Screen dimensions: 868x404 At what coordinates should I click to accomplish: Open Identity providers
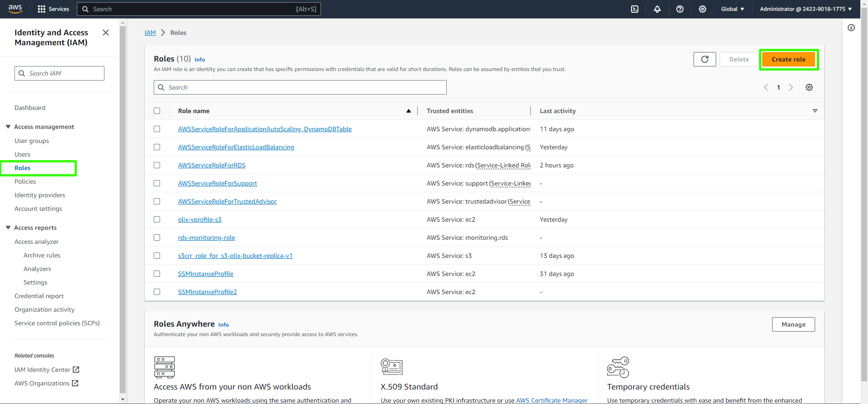pyautogui.click(x=40, y=195)
